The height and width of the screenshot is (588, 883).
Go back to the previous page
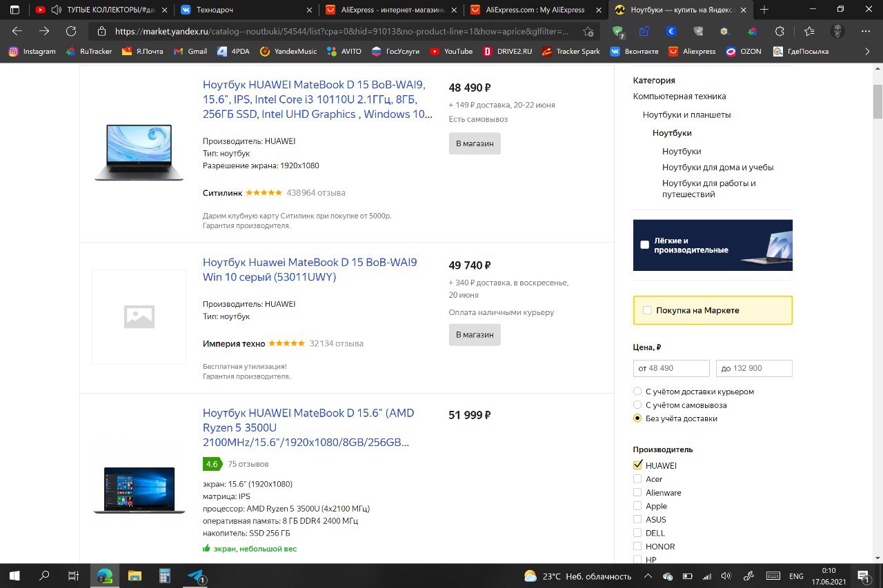pos(17,31)
